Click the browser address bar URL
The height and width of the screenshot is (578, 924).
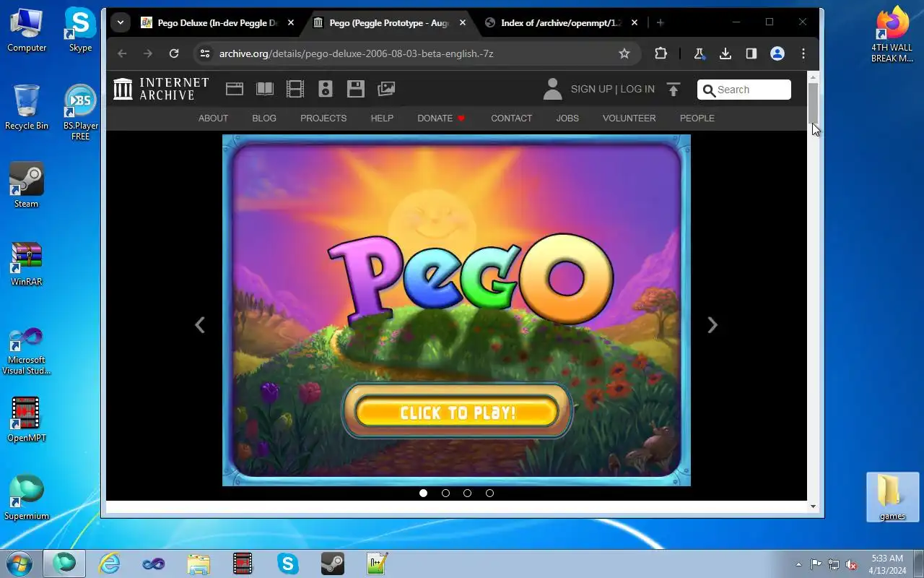coord(357,53)
